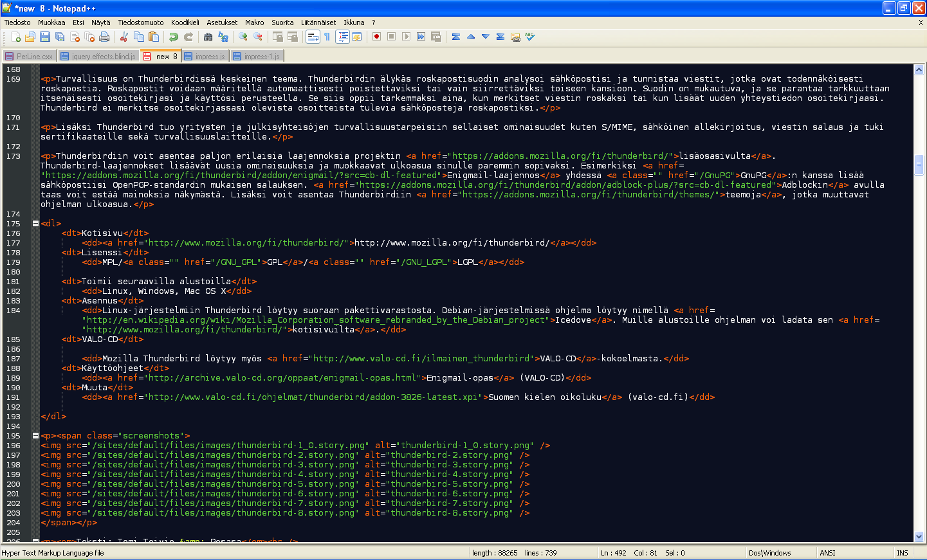
Task: Click the Zoom In magnifier icon
Action: click(243, 37)
